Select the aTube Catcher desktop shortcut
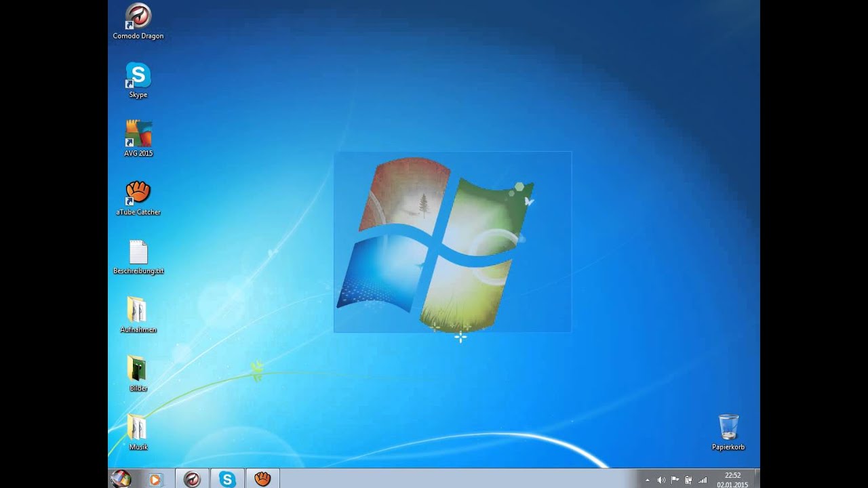This screenshot has height=488, width=868. 138,198
